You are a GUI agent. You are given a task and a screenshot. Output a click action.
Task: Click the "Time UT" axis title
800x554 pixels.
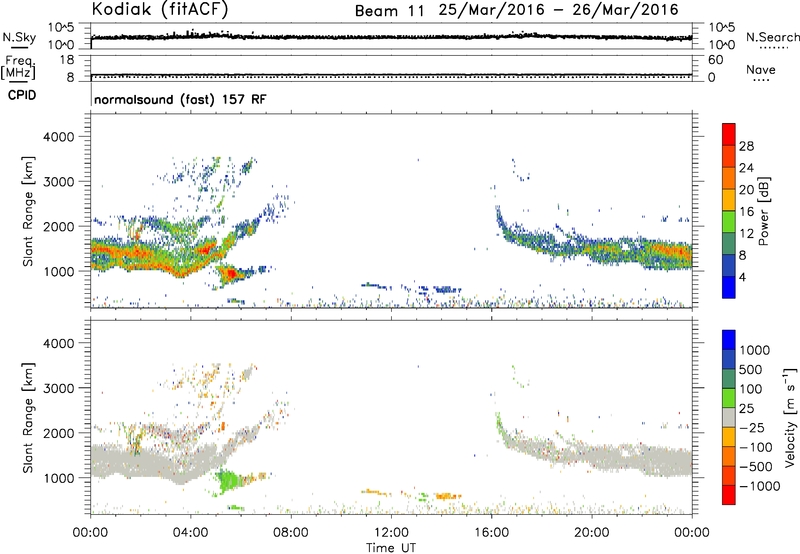pos(391,548)
